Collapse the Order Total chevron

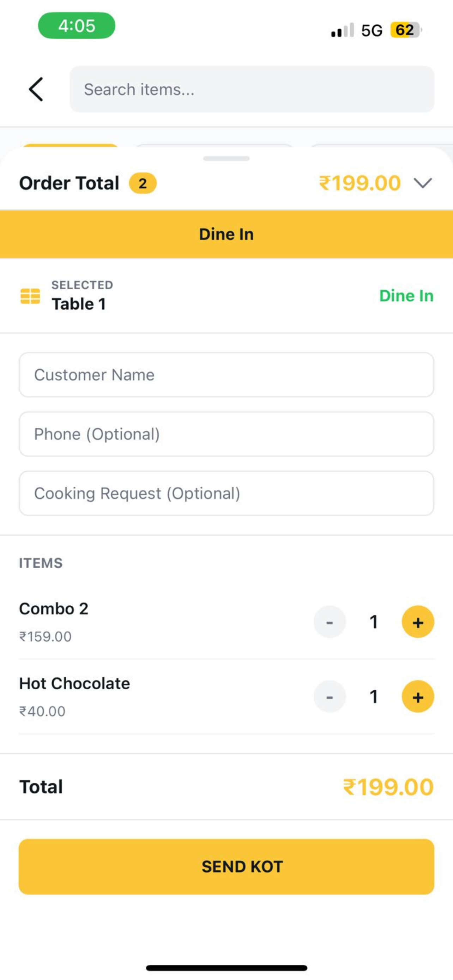coord(423,183)
